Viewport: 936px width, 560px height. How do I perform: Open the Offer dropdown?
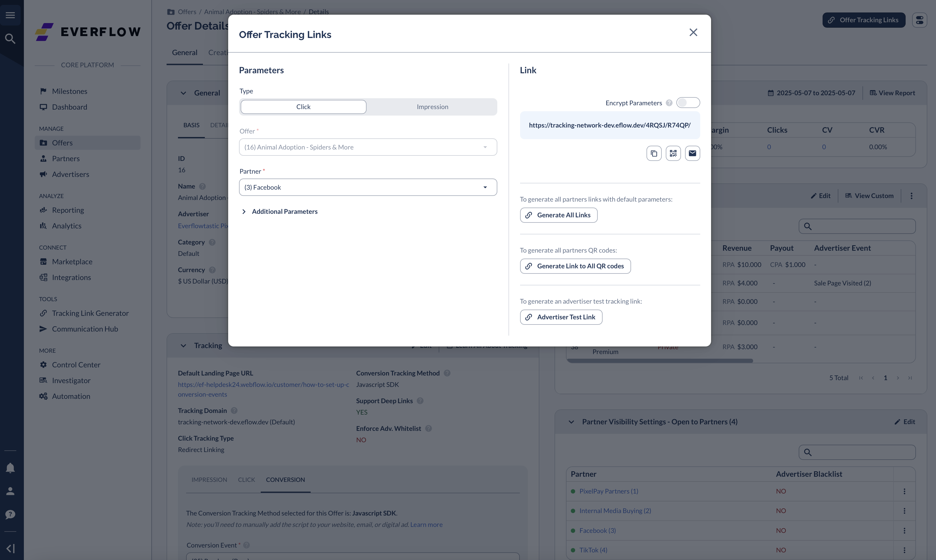pyautogui.click(x=368, y=147)
